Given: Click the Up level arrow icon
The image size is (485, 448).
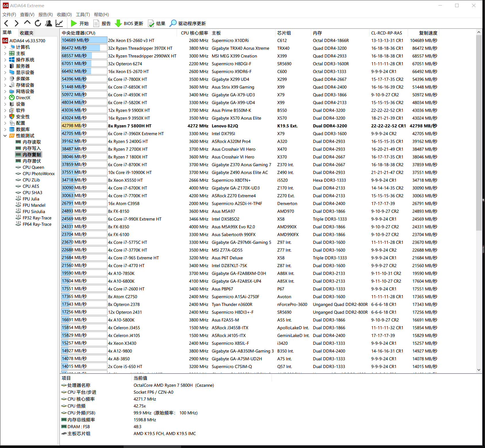Looking at the screenshot, I should coord(27,23).
